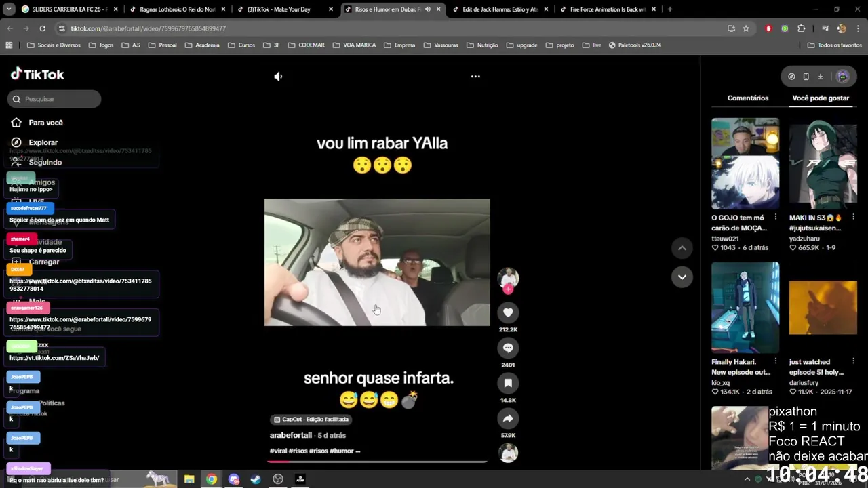868x488 pixels.
Task: Open Para você in sidebar
Action: point(37,123)
